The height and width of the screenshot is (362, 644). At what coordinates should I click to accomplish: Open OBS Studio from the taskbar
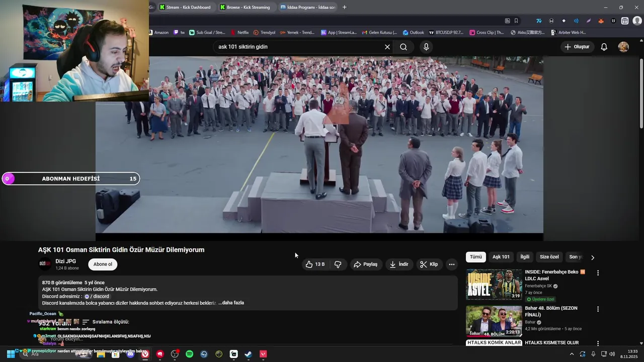click(175, 354)
